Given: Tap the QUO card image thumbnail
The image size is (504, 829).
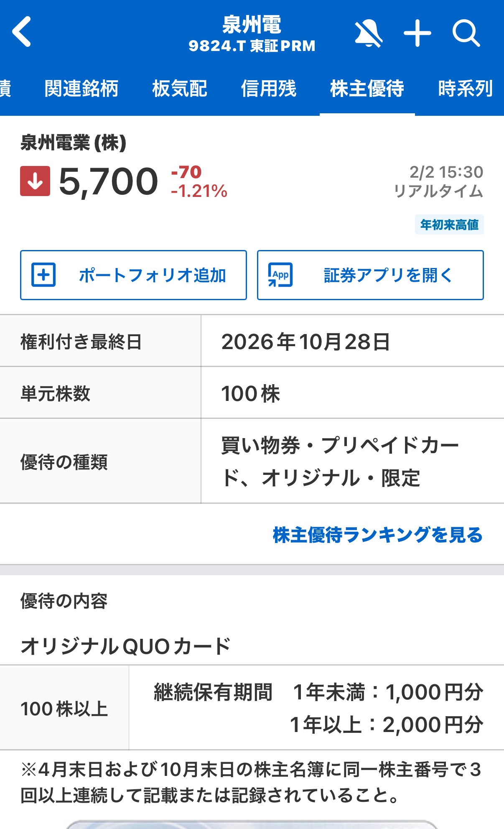Looking at the screenshot, I should [x=252, y=824].
